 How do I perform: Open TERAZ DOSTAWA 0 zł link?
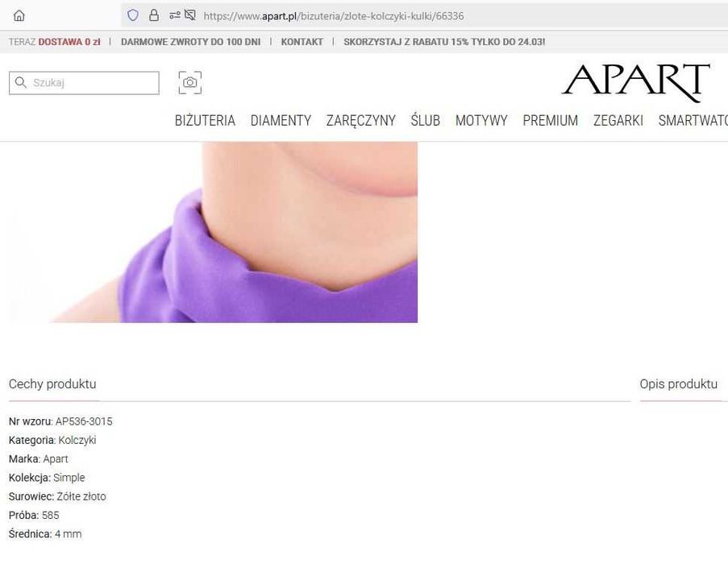click(54, 42)
